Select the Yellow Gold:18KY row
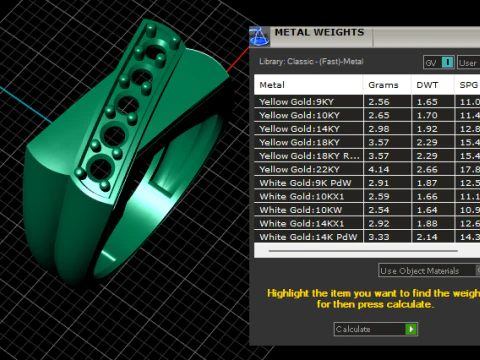The image size is (480, 360). pyautogui.click(x=367, y=142)
